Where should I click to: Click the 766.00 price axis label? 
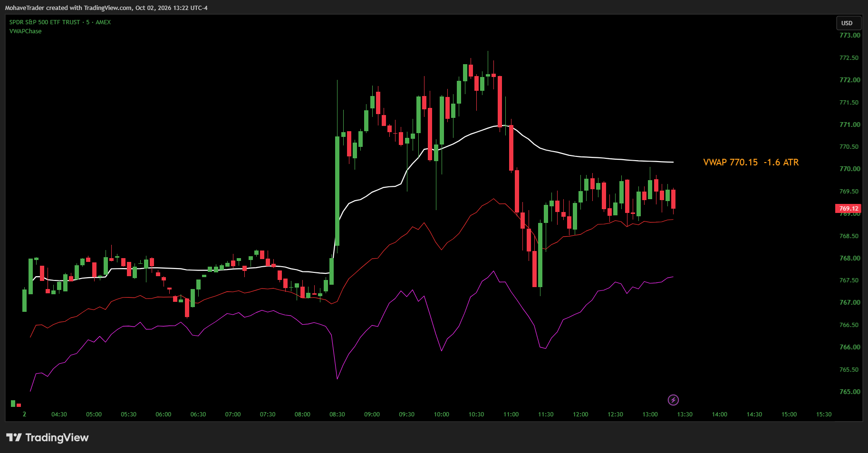(849, 347)
